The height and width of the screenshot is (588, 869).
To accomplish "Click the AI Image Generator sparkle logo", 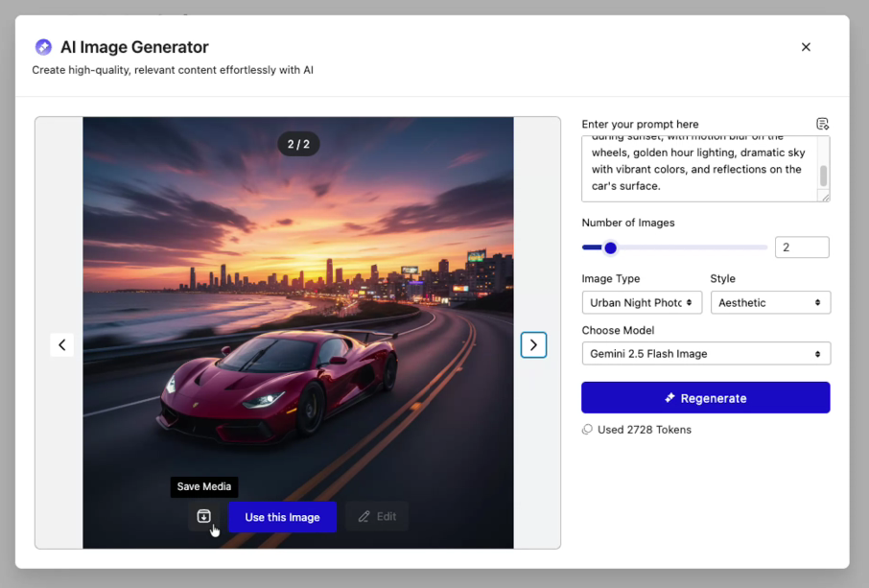I will pyautogui.click(x=42, y=46).
